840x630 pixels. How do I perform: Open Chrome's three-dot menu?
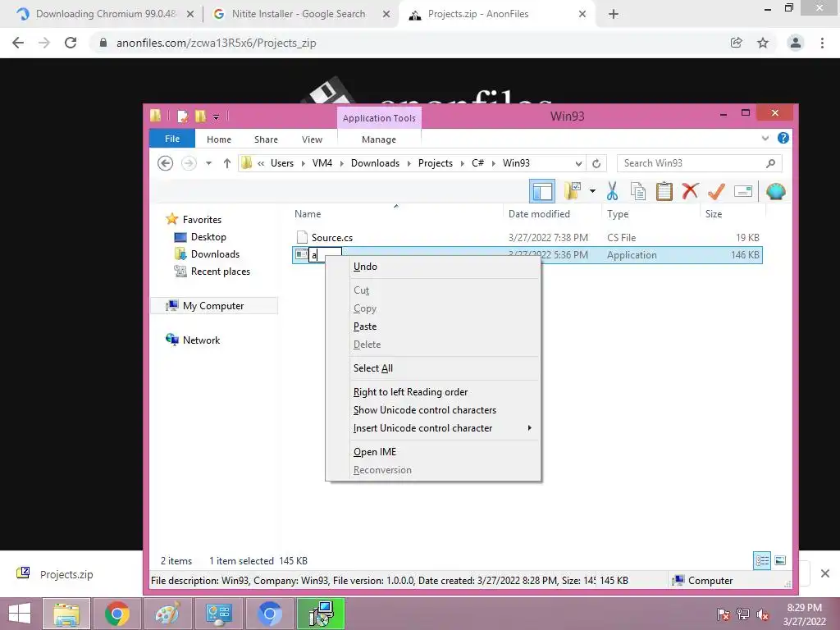(x=822, y=43)
